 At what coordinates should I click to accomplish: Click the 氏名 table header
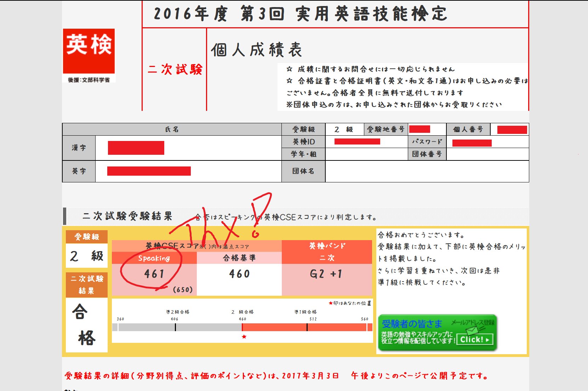point(172,129)
